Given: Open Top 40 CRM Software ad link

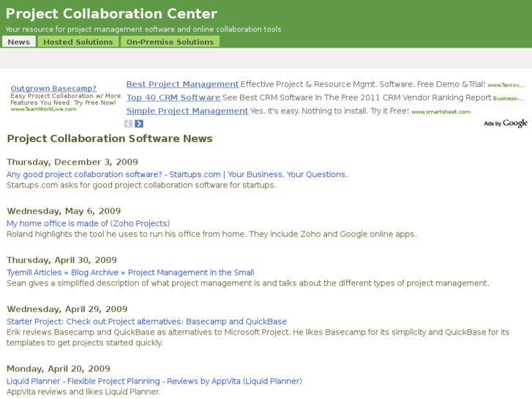Looking at the screenshot, I should [173, 97].
